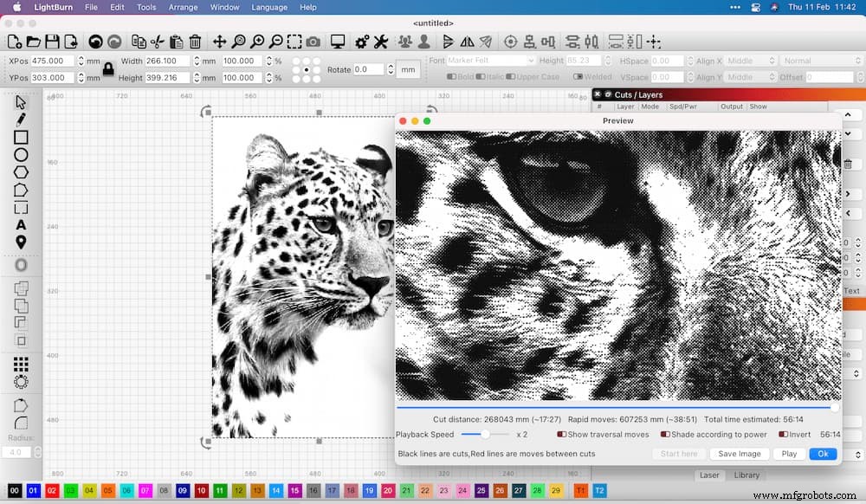Screen dimensions: 866x504
Task: Click the Undo arrow in the toolbar
Action: [x=94, y=41]
